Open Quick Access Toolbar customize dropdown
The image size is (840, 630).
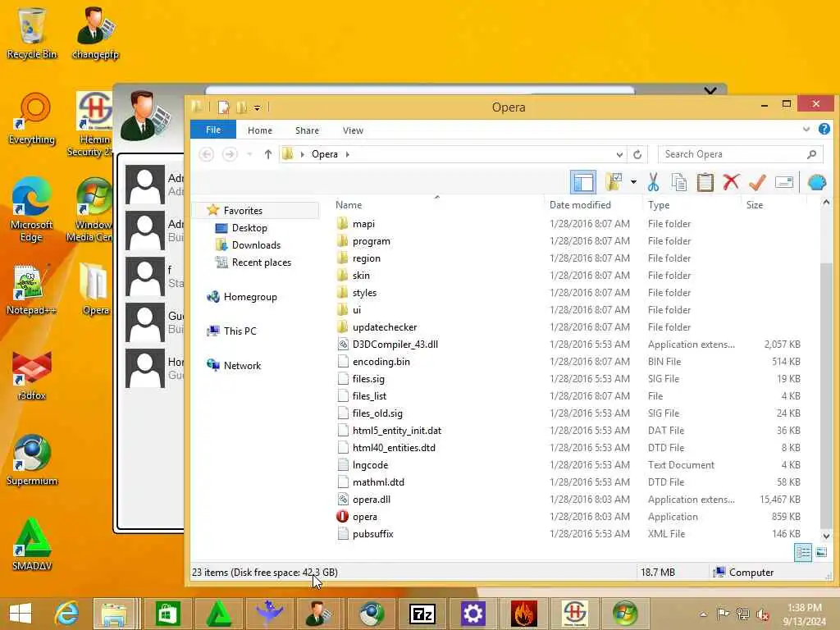coord(257,107)
